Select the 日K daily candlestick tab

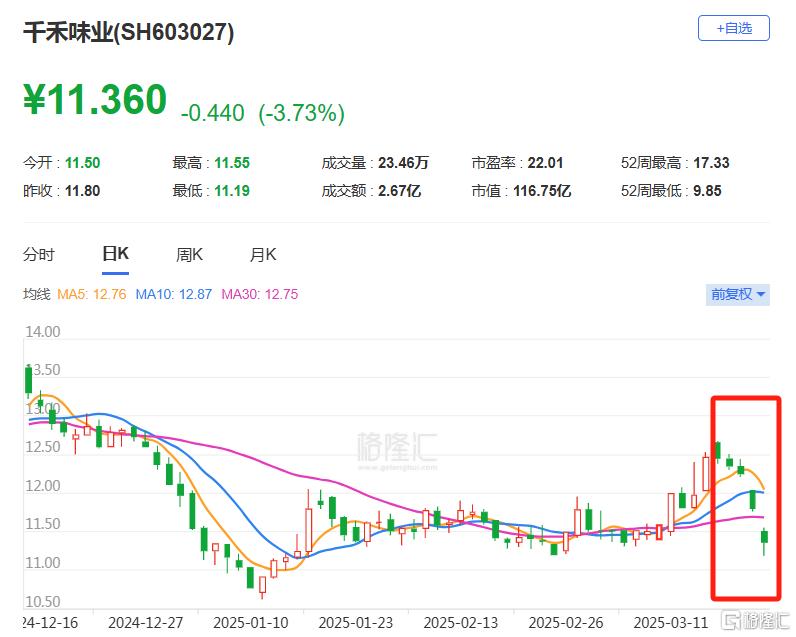coord(115,253)
